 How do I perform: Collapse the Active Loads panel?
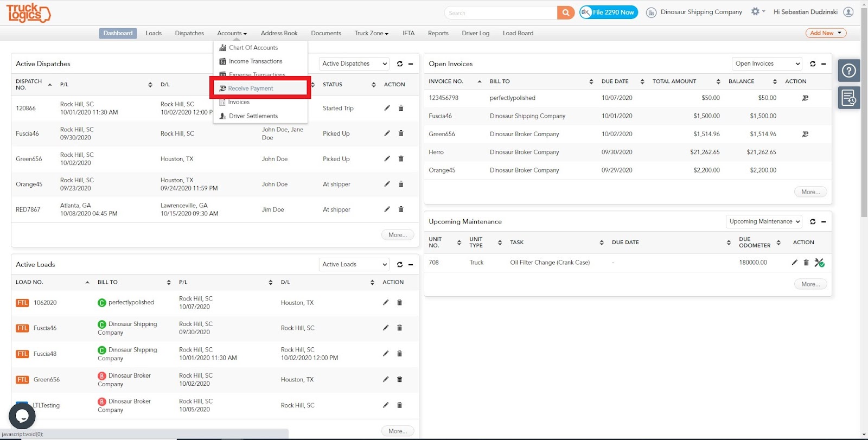[x=411, y=265]
